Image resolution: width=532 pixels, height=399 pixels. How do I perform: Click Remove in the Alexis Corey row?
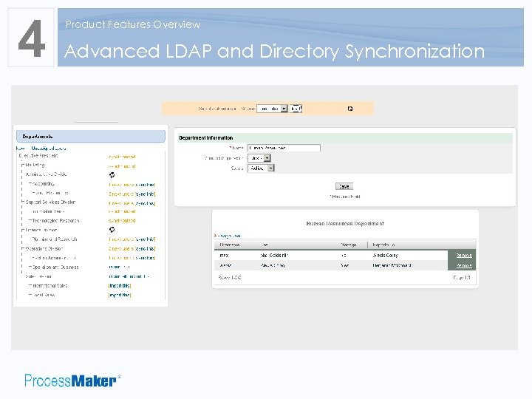(x=464, y=265)
